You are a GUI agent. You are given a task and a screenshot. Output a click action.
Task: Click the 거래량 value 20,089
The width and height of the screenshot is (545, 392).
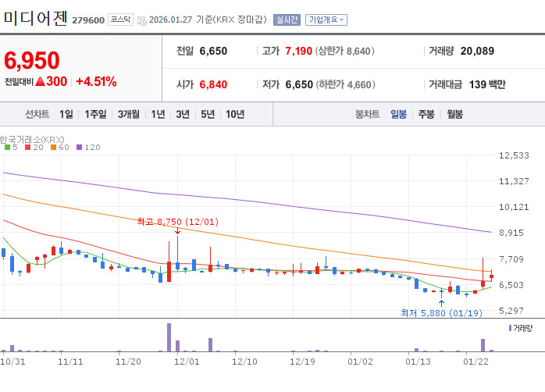(x=477, y=51)
